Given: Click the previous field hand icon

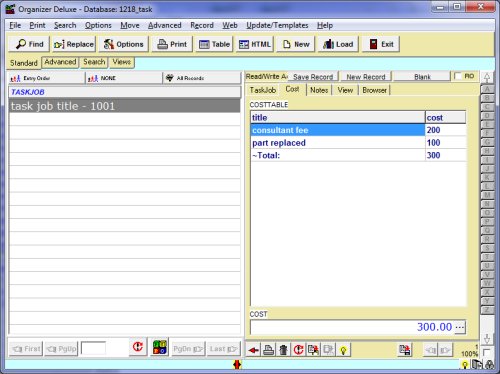Looking at the screenshot, I should click(431, 350).
